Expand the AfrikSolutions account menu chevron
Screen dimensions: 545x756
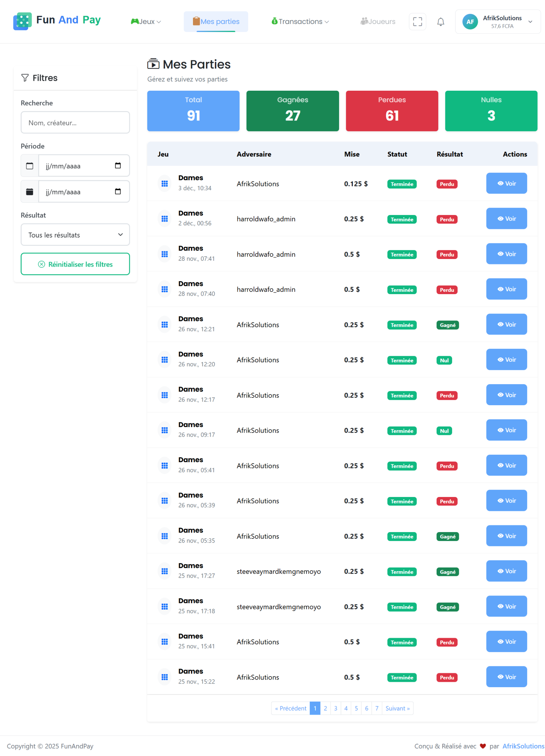click(x=530, y=22)
